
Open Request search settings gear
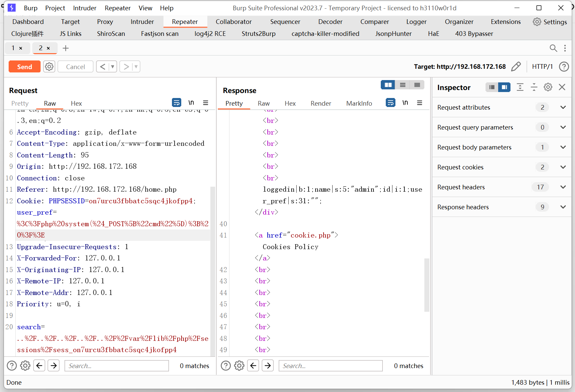pos(25,366)
